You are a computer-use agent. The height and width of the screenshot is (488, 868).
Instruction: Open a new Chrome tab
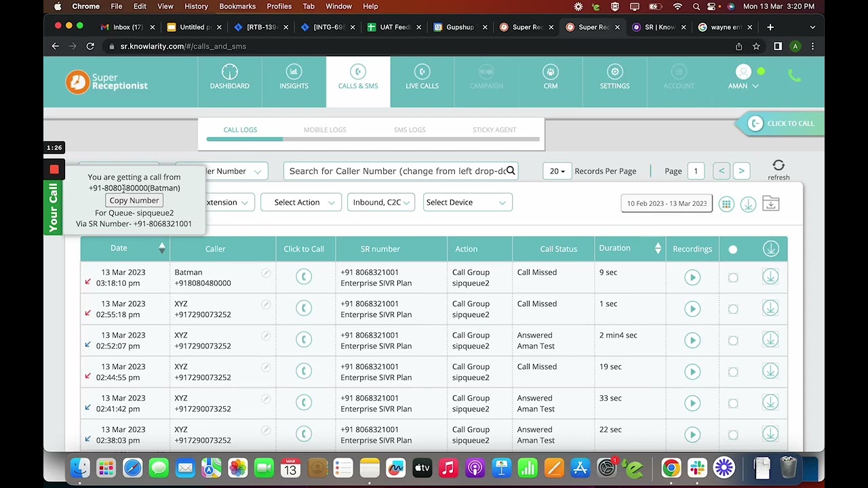tap(770, 27)
